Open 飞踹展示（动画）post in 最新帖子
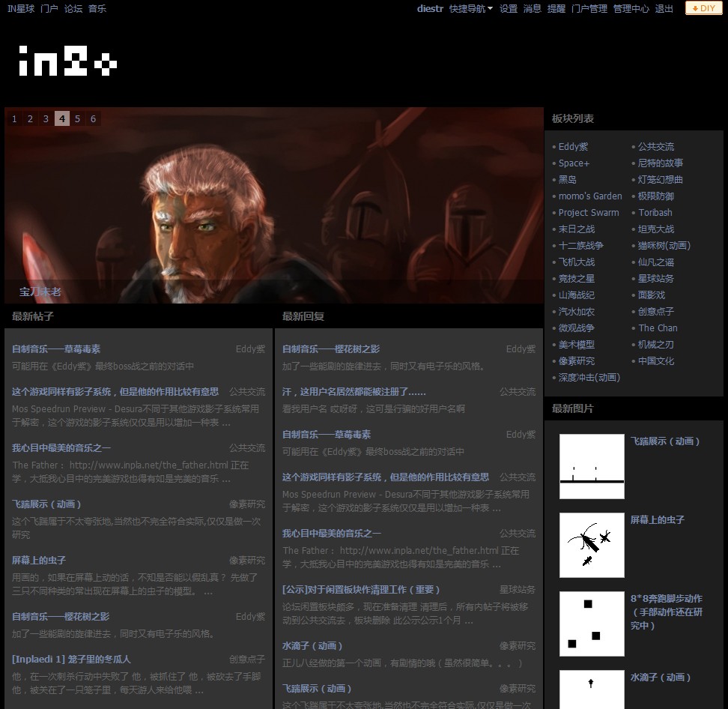This screenshot has width=728, height=709. click(46, 504)
